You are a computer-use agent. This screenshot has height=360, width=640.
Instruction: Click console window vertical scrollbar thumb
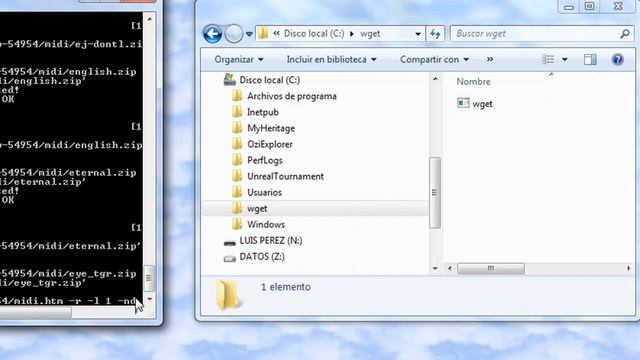[149, 278]
